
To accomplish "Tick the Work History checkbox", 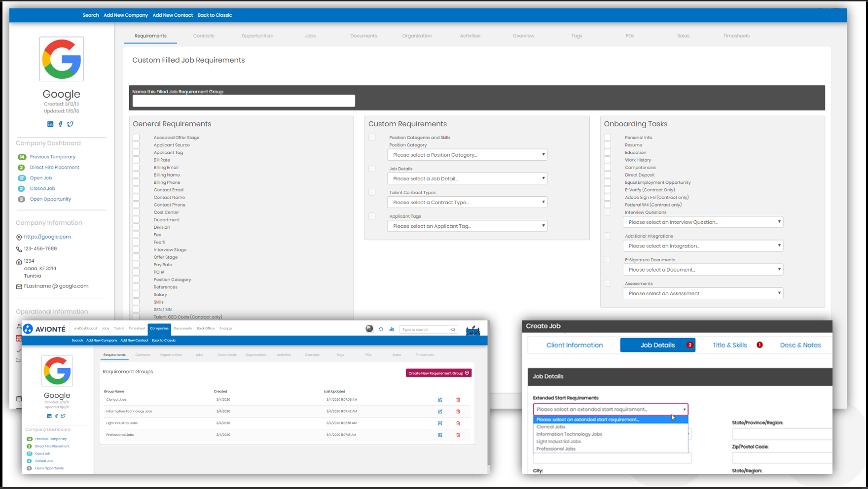I will point(608,160).
